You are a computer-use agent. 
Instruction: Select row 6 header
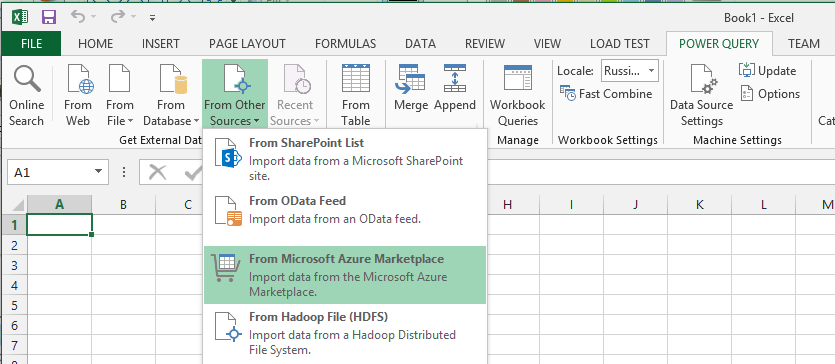click(14, 325)
